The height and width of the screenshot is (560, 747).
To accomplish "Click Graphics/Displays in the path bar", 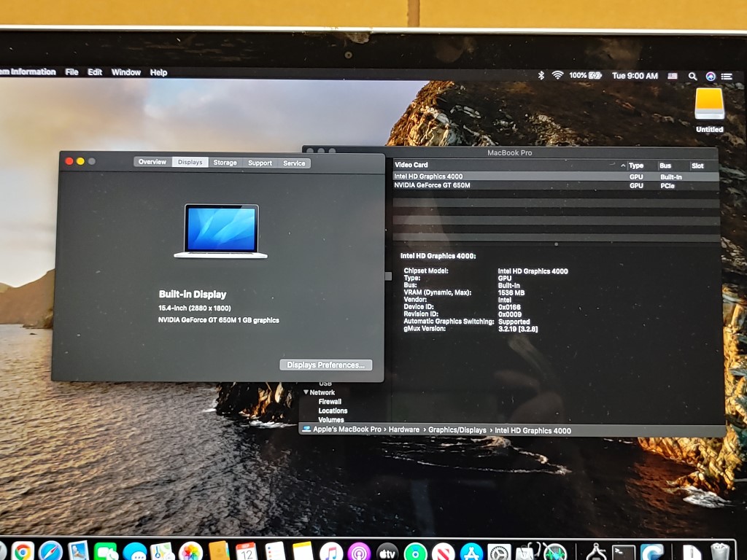I will tap(457, 430).
